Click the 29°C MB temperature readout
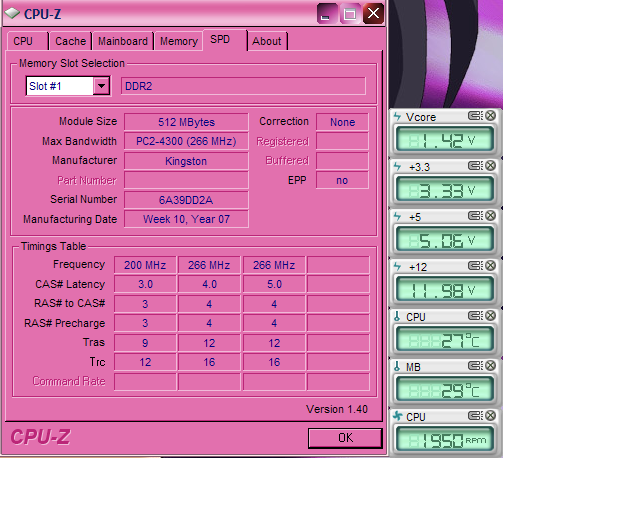Screen dimensions: 640x512 445,389
